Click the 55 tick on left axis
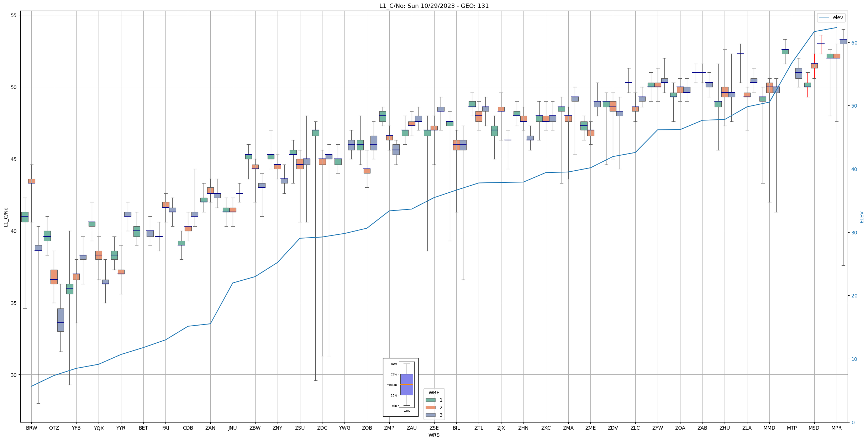868x441 pixels. click(15, 15)
